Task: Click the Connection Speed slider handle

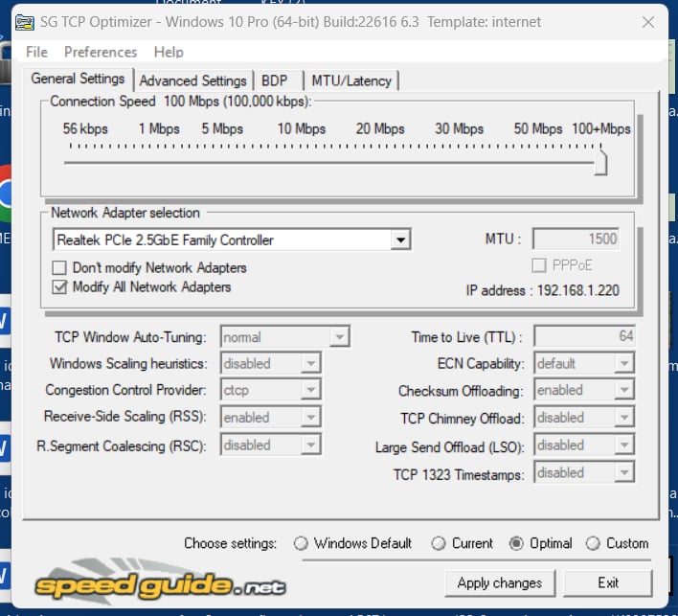Action: (600, 162)
